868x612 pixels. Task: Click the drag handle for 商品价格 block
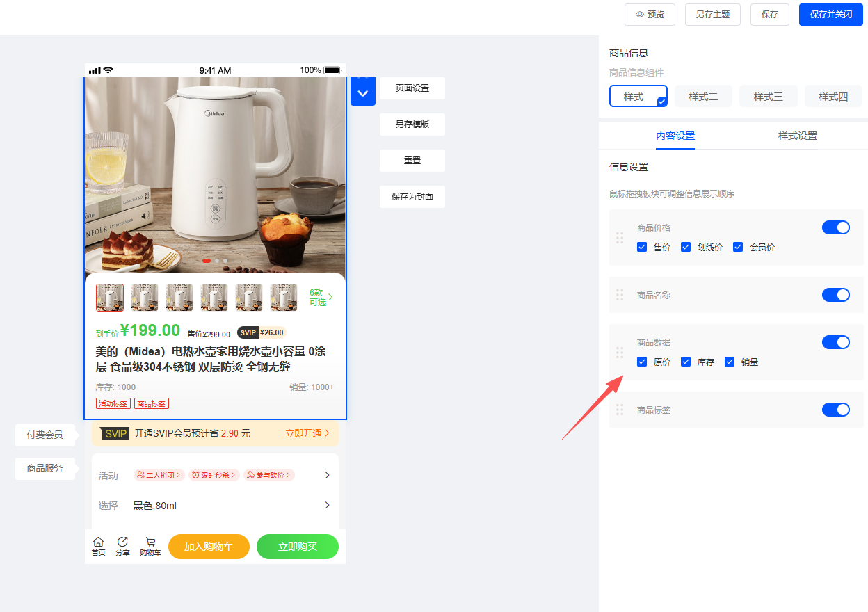tap(620, 238)
